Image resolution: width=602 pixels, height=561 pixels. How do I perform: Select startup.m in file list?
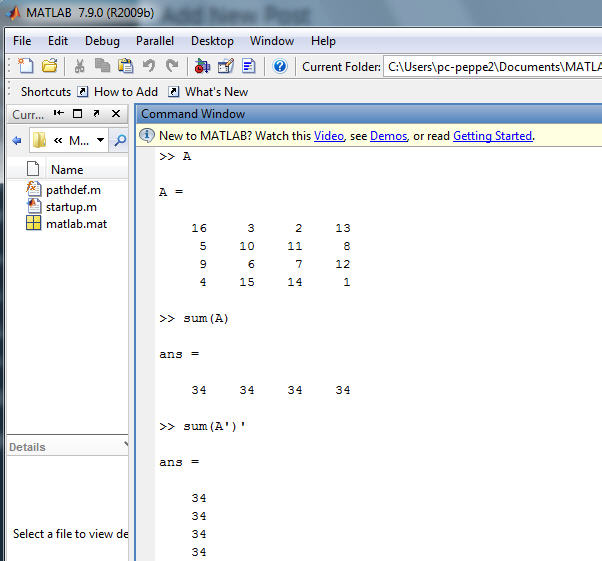(x=71, y=207)
